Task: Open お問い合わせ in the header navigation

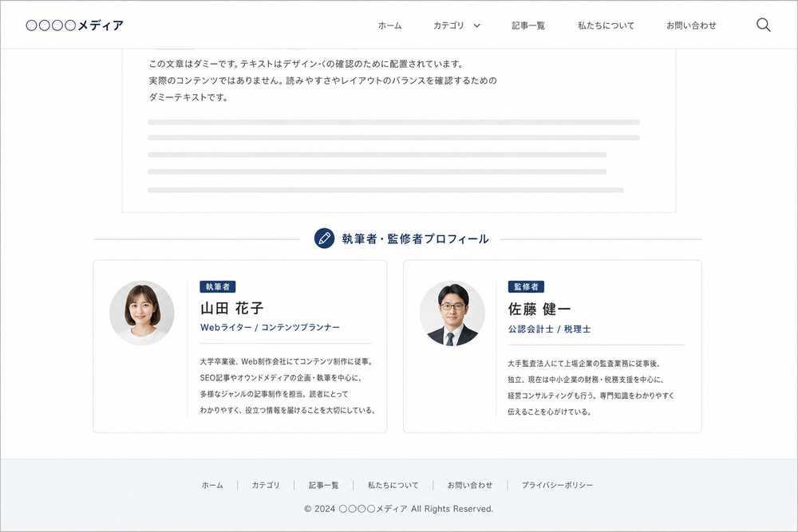Action: [691, 26]
